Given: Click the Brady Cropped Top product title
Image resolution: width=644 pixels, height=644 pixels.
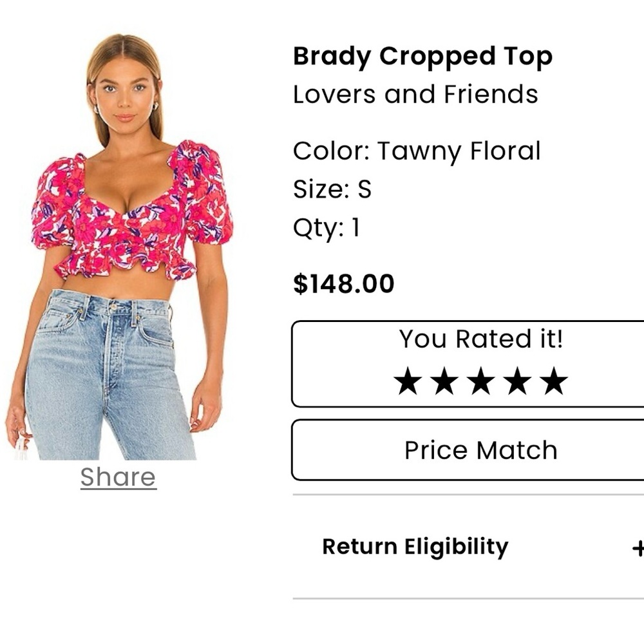Looking at the screenshot, I should pyautogui.click(x=422, y=57).
